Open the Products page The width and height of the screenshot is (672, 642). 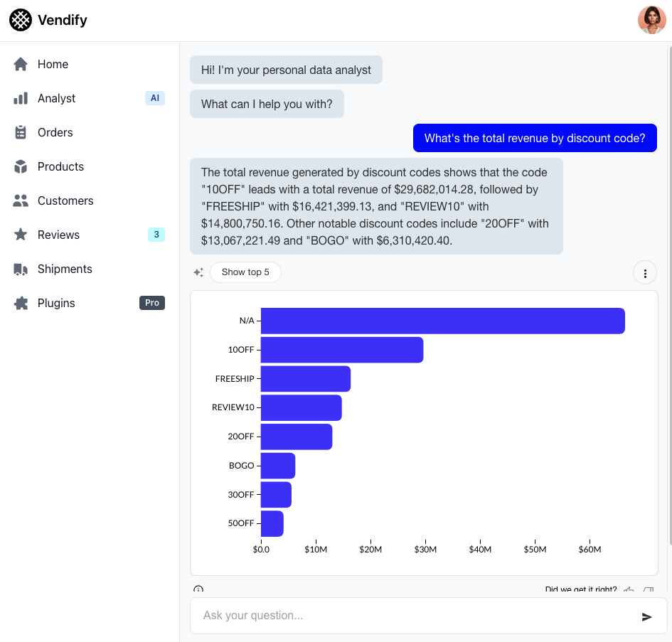tap(60, 166)
